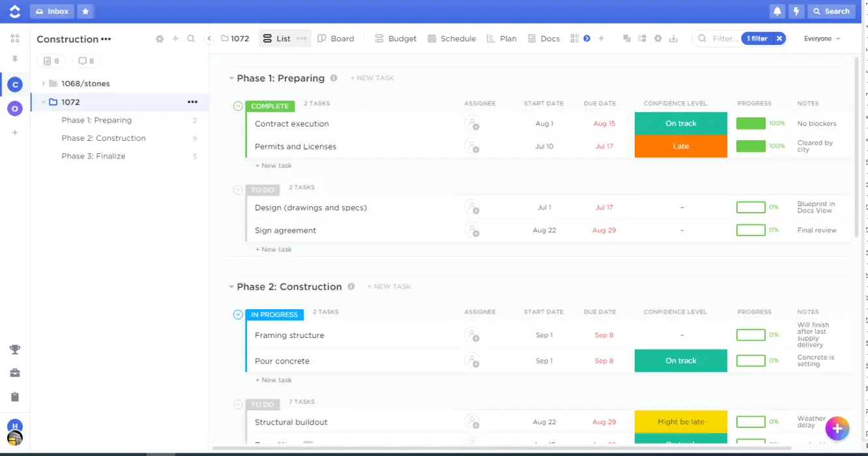
Task: Collapse the Phase 2: Construction section
Action: 231,287
